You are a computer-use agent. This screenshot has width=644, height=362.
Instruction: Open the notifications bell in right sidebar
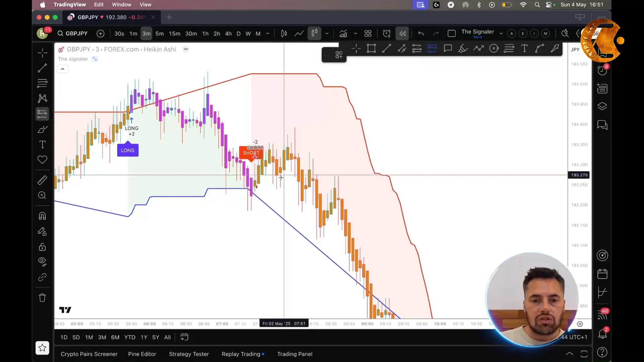(602, 334)
